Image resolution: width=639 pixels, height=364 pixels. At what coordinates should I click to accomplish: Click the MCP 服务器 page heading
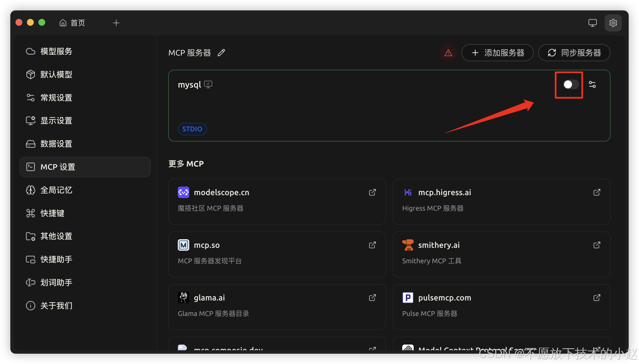click(x=190, y=53)
